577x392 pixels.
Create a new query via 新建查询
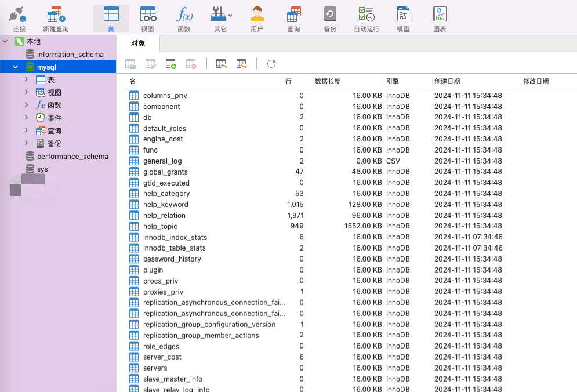pos(56,19)
